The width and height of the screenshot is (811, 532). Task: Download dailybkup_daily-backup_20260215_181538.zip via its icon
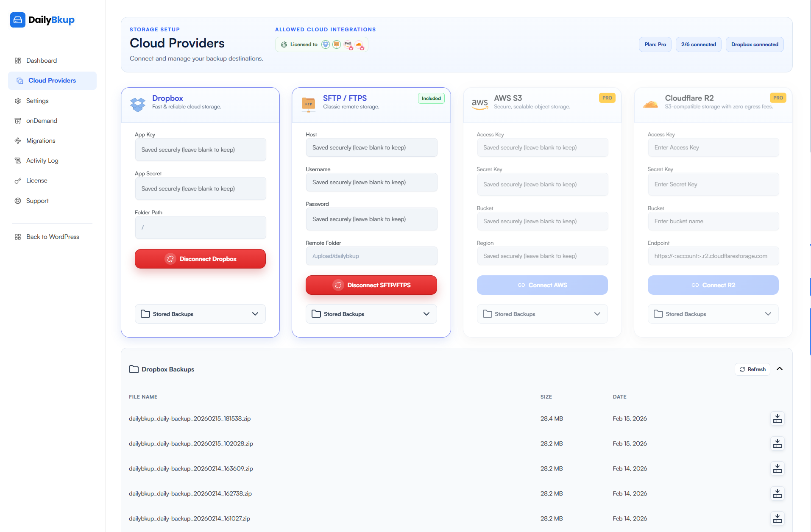click(777, 418)
